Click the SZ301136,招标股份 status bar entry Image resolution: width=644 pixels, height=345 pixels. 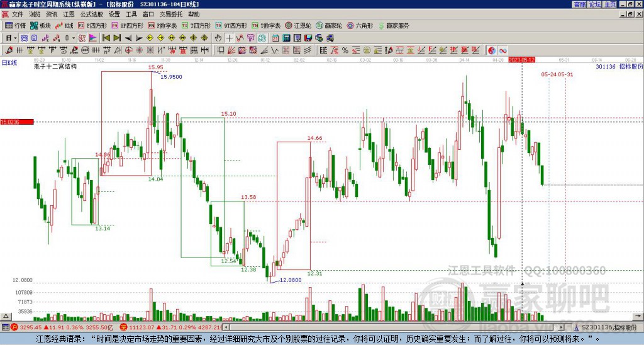(x=608, y=327)
